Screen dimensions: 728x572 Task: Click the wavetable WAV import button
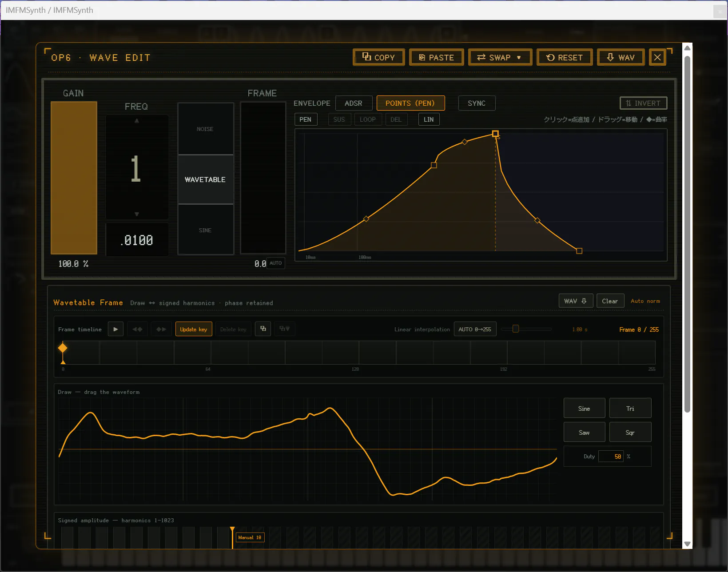(x=576, y=301)
